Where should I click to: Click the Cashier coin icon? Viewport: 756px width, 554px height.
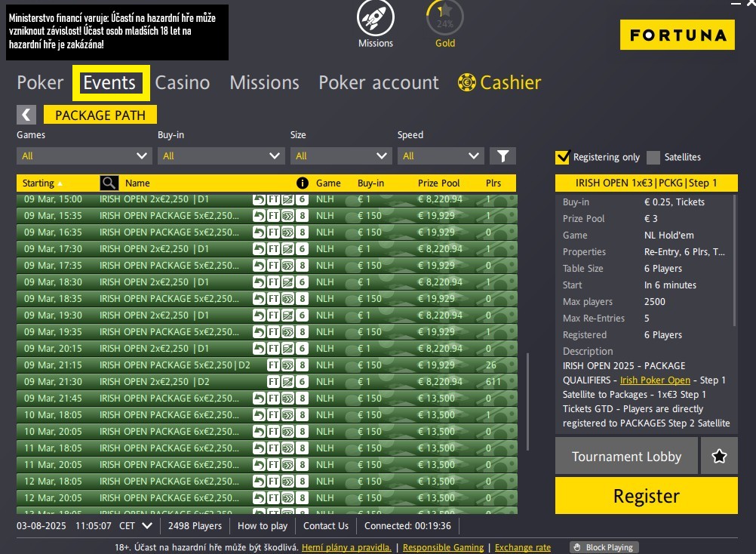pos(466,82)
